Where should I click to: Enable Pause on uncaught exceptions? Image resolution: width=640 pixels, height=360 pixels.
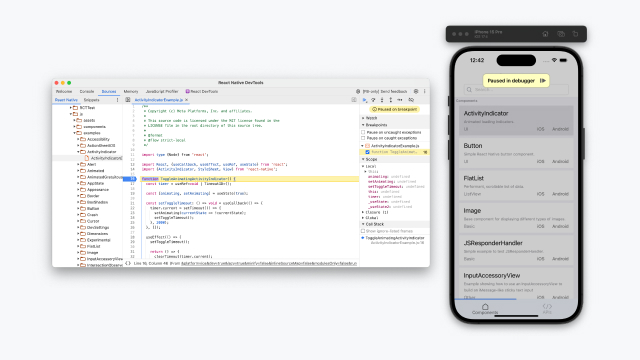(x=363, y=132)
